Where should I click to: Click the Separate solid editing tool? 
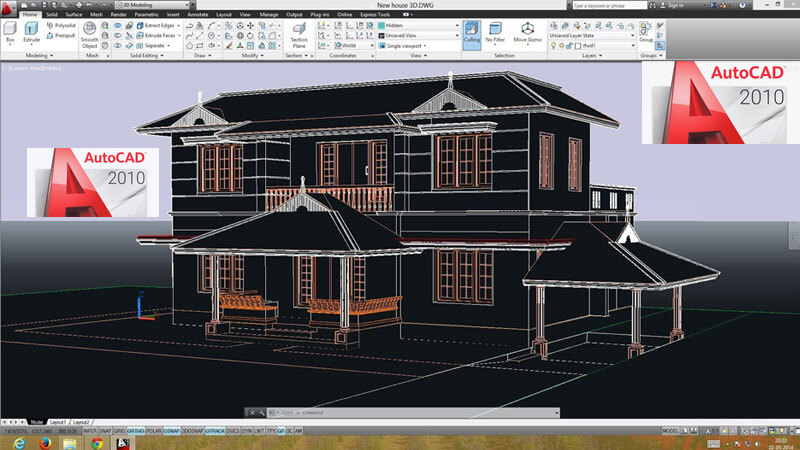coord(151,46)
